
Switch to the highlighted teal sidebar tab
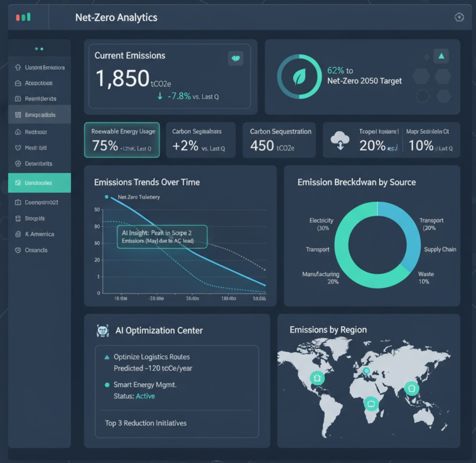tap(39, 183)
